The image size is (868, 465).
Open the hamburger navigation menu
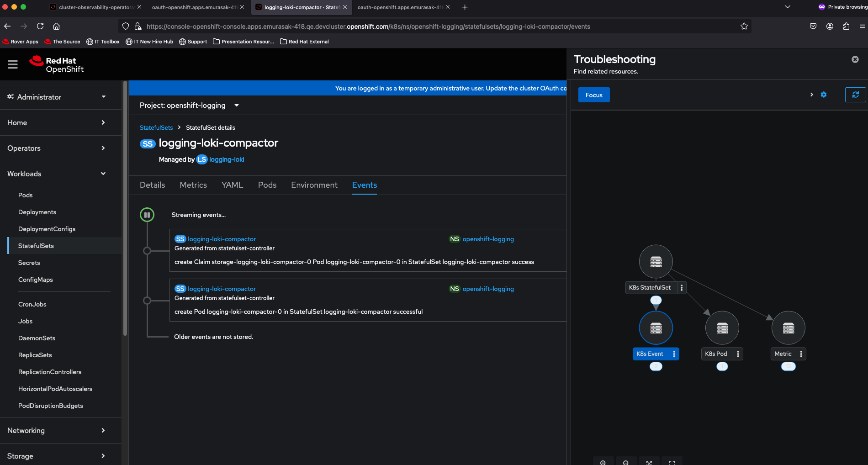tap(13, 64)
